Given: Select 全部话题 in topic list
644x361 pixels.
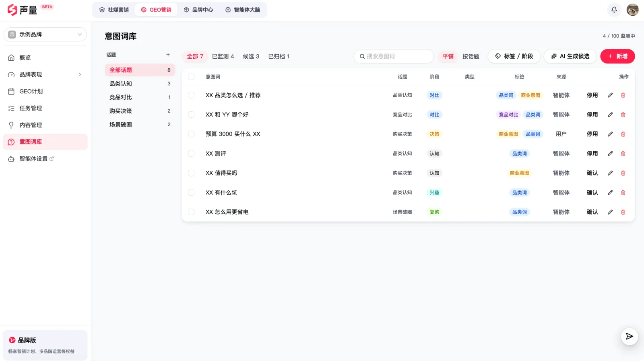Looking at the screenshot, I should pos(140,70).
